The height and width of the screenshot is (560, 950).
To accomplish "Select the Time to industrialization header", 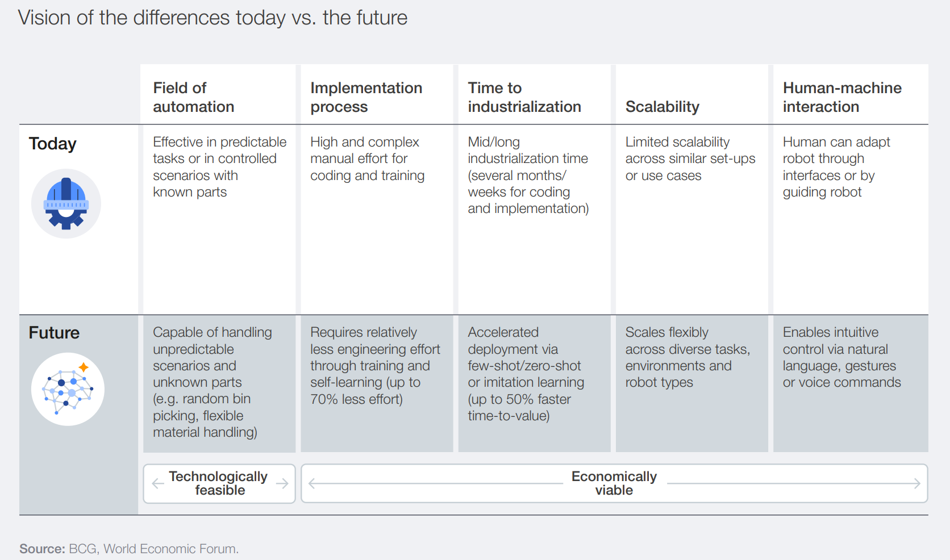I will pos(524,97).
